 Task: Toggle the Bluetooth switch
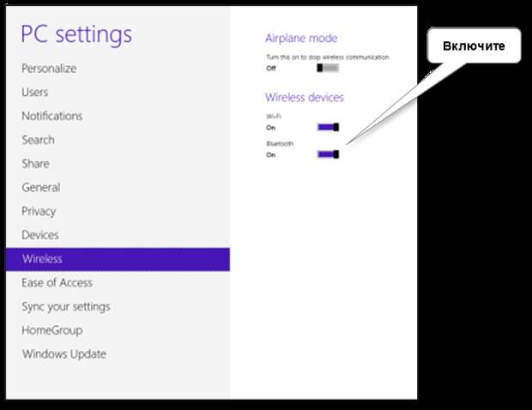tap(328, 154)
